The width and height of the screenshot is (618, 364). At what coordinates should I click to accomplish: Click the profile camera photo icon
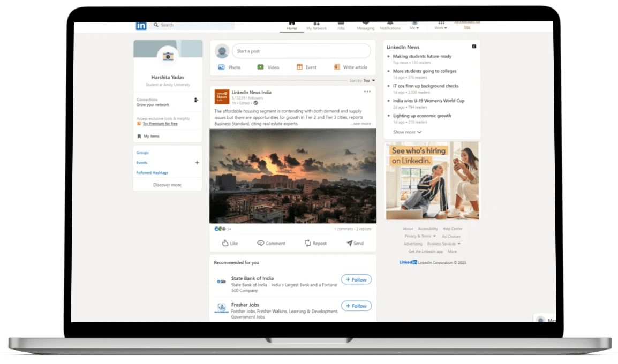click(x=168, y=57)
